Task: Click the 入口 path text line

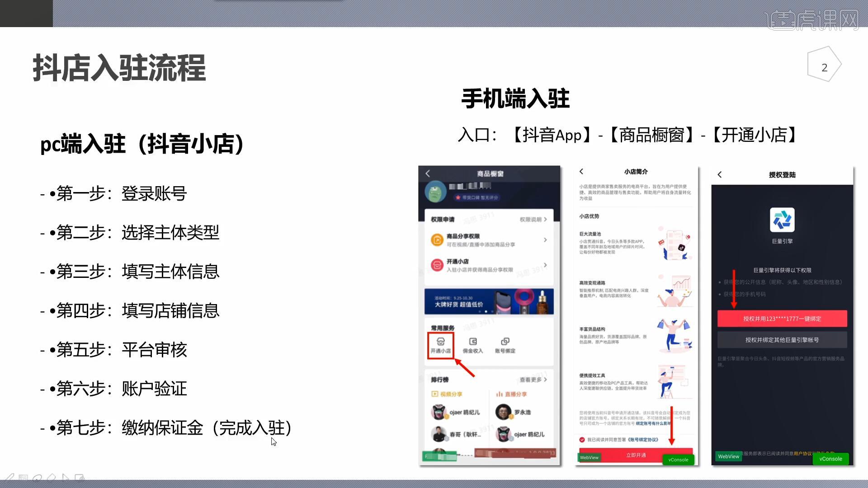Action: pyautogui.click(x=628, y=135)
